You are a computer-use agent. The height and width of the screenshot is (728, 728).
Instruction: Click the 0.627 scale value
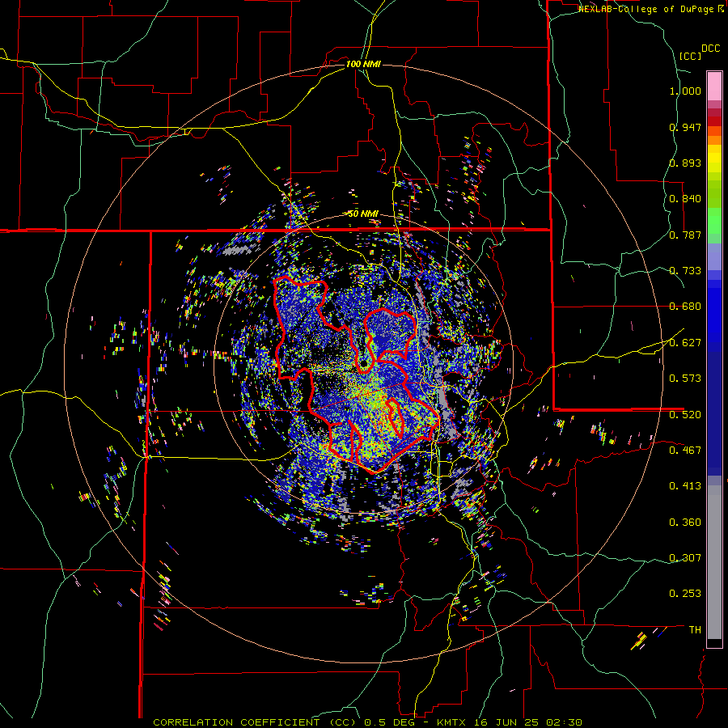click(685, 343)
